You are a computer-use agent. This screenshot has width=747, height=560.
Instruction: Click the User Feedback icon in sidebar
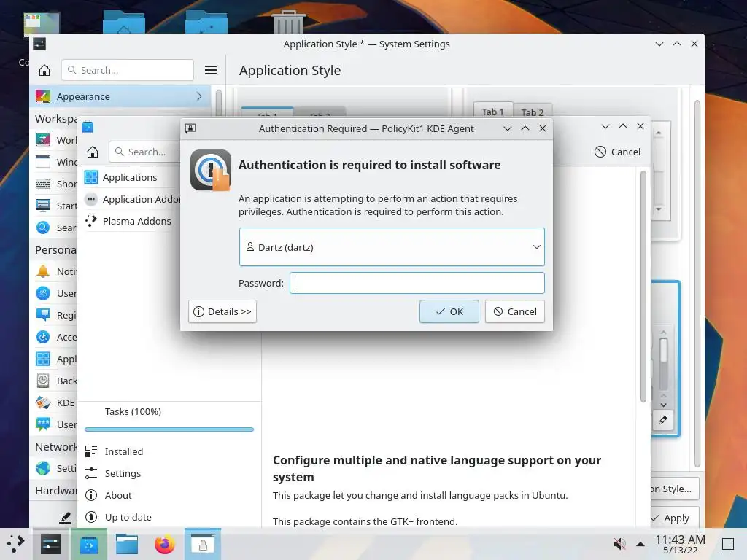click(43, 424)
